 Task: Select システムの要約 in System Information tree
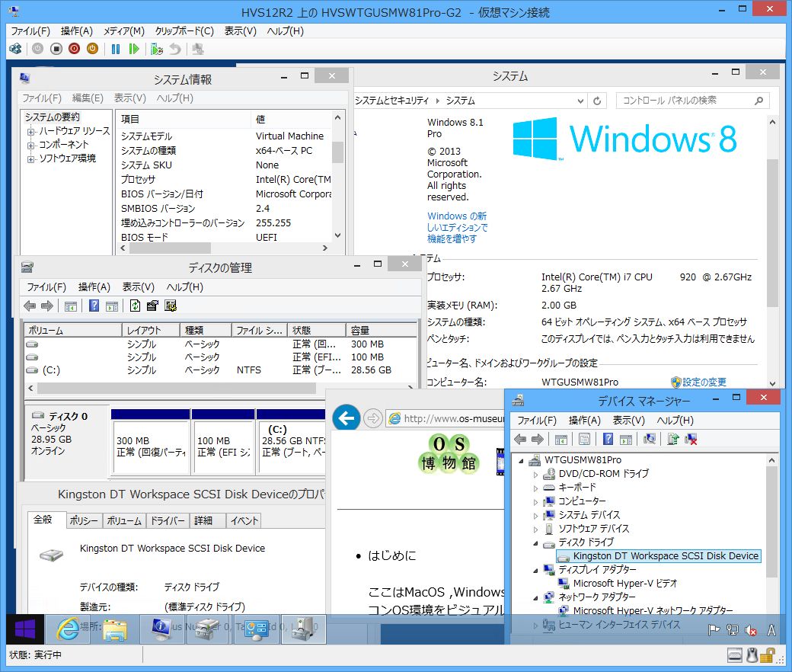(x=53, y=117)
